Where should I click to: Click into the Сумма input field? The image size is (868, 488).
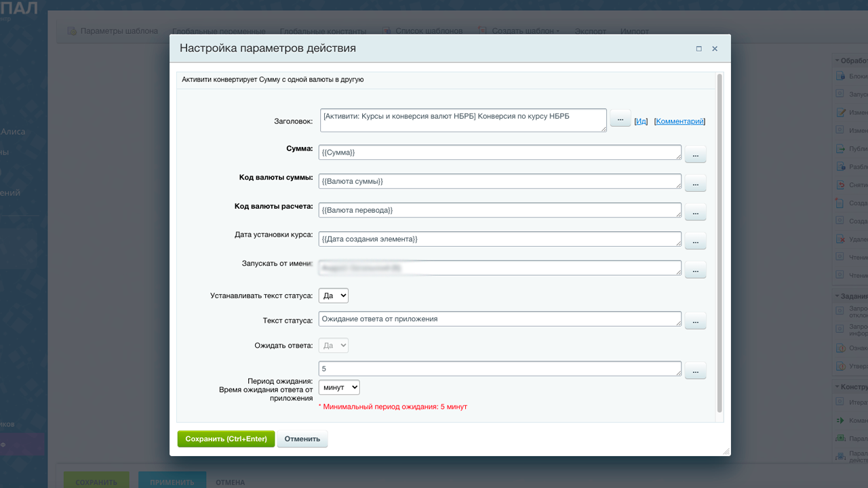click(x=499, y=152)
